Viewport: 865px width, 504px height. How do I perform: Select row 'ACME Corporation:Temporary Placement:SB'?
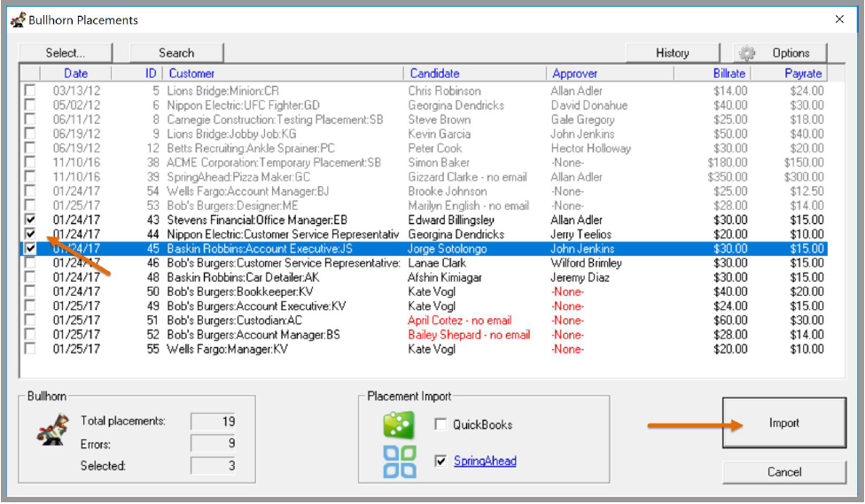pyautogui.click(x=424, y=162)
